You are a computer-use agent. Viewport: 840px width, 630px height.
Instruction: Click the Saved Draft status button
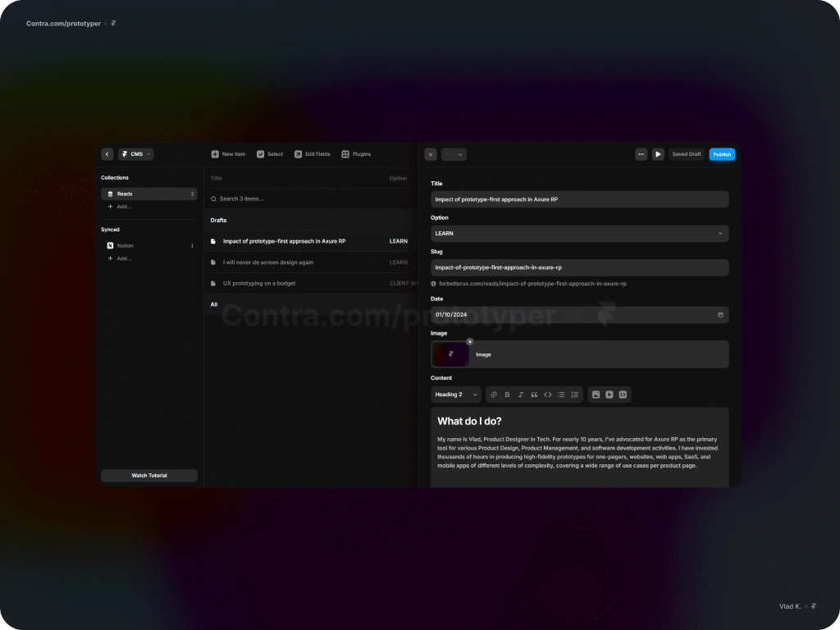point(687,154)
